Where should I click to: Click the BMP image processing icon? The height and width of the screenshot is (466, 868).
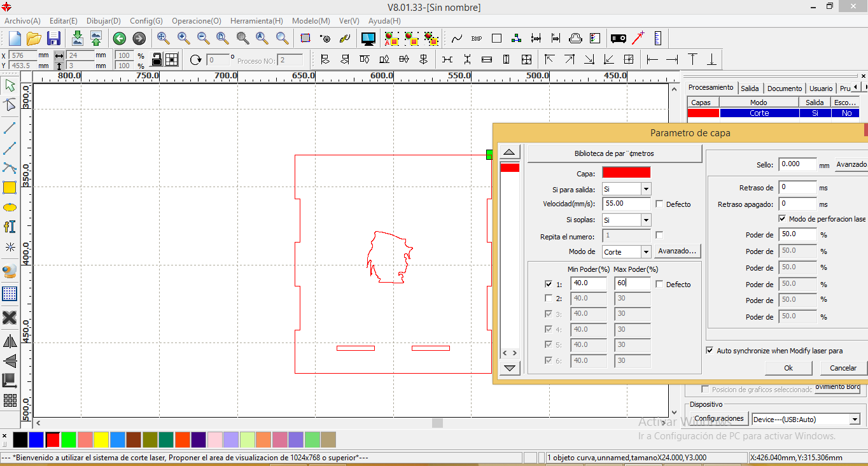click(477, 39)
